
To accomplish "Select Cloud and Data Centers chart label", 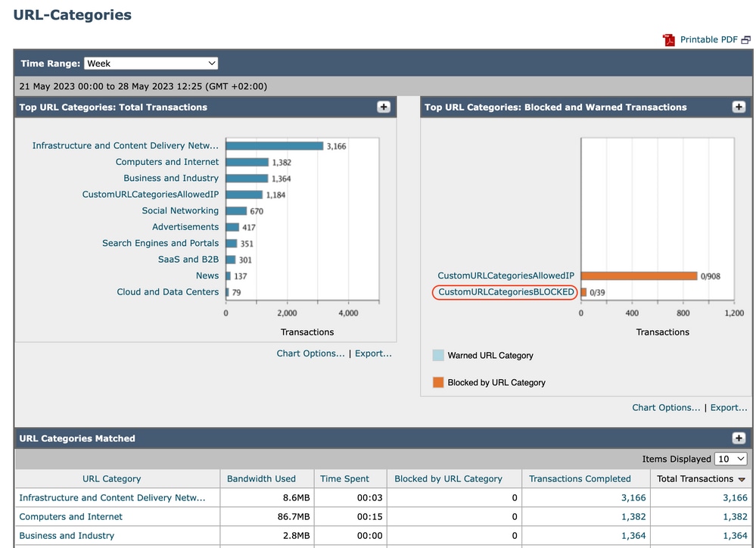I will coord(167,292).
